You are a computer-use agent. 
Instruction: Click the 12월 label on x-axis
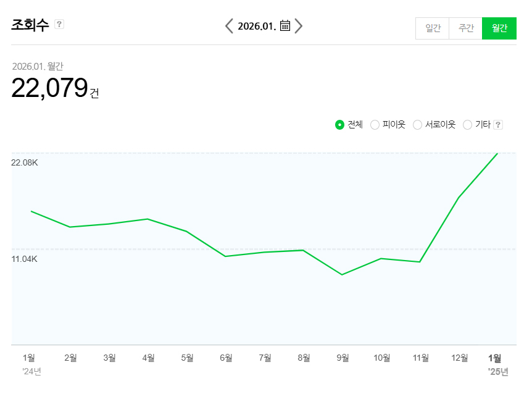coord(459,358)
